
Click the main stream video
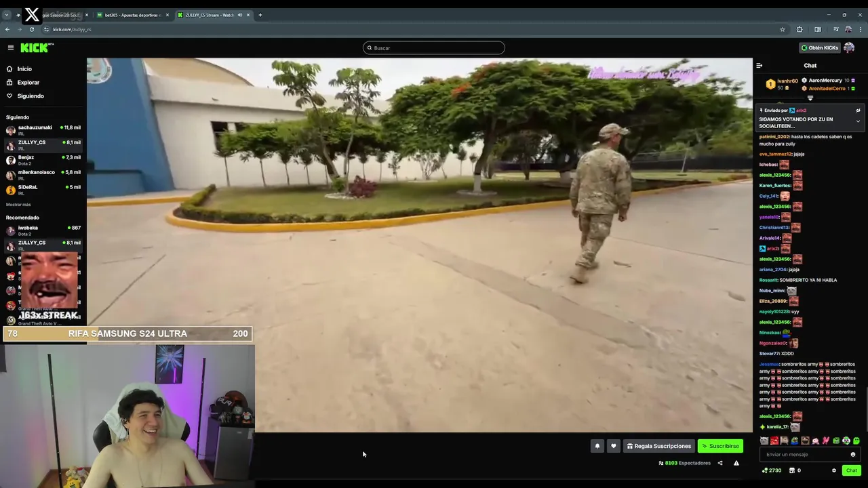pyautogui.click(x=419, y=245)
